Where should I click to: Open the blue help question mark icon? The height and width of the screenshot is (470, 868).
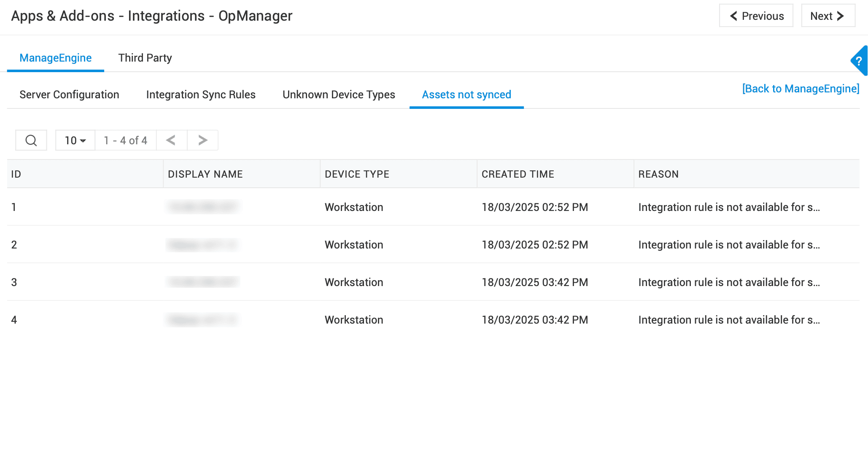pos(859,61)
